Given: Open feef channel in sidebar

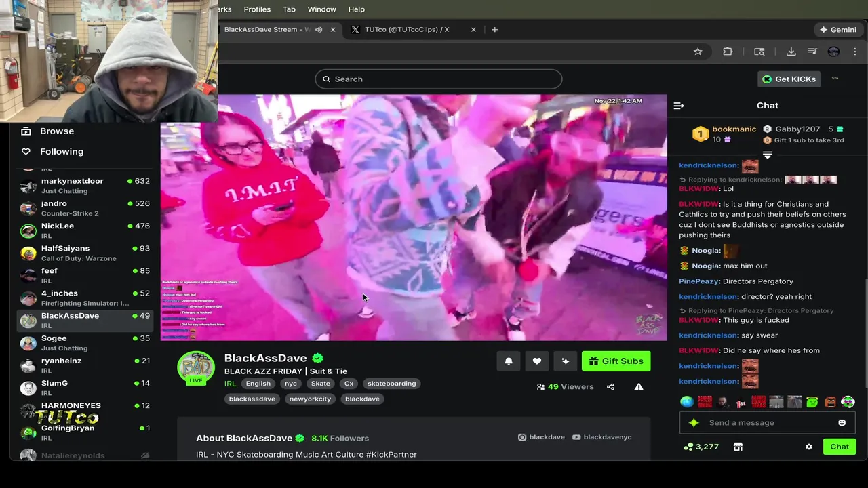Looking at the screenshot, I should pyautogui.click(x=85, y=275).
